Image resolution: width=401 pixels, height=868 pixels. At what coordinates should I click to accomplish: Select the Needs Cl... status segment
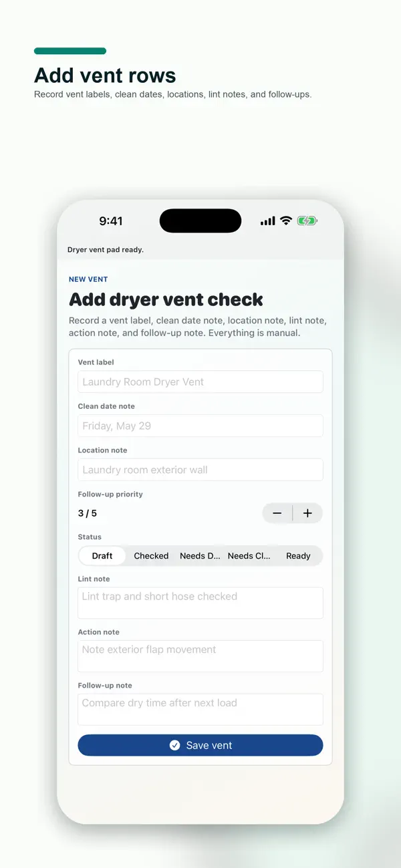tap(249, 556)
